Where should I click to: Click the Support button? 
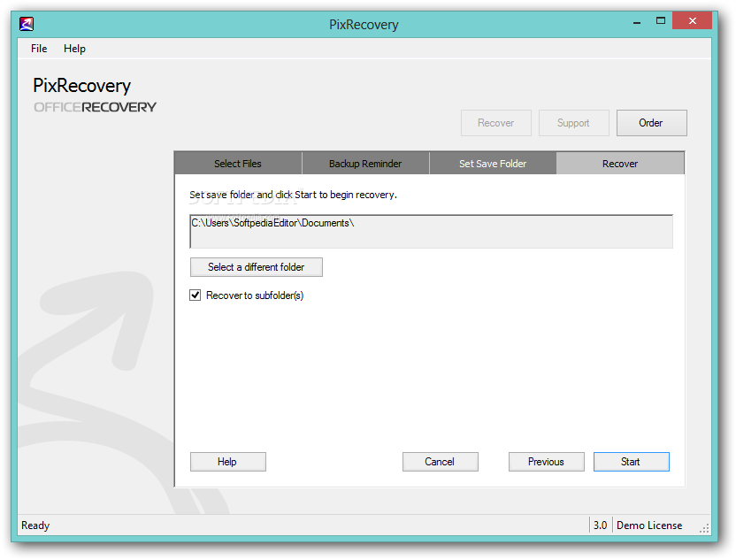point(573,123)
